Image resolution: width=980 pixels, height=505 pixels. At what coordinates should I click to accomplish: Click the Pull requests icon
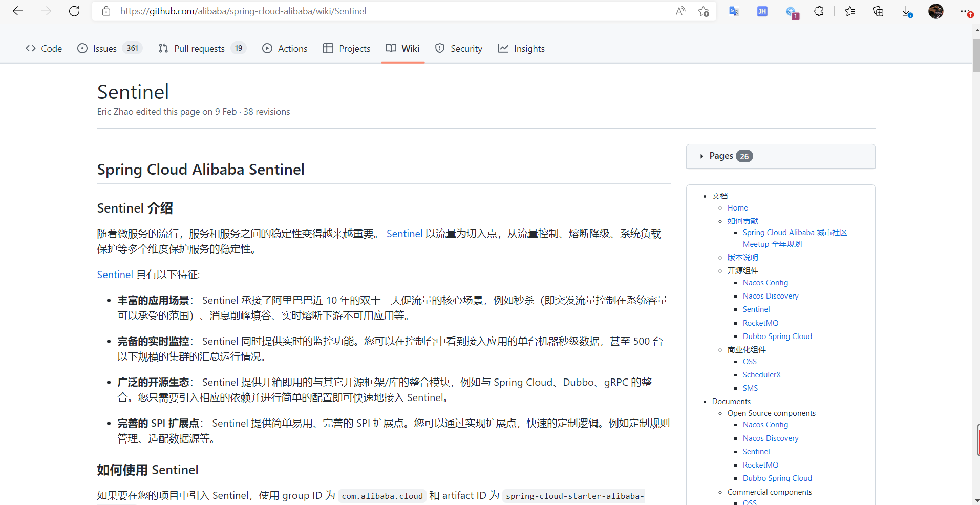163,48
